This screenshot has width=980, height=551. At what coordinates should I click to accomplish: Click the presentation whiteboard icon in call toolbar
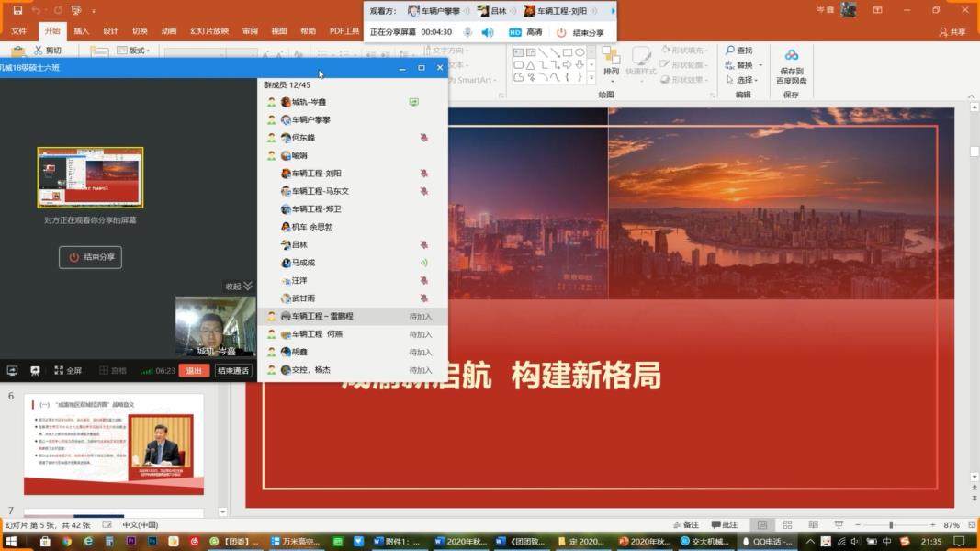click(35, 370)
